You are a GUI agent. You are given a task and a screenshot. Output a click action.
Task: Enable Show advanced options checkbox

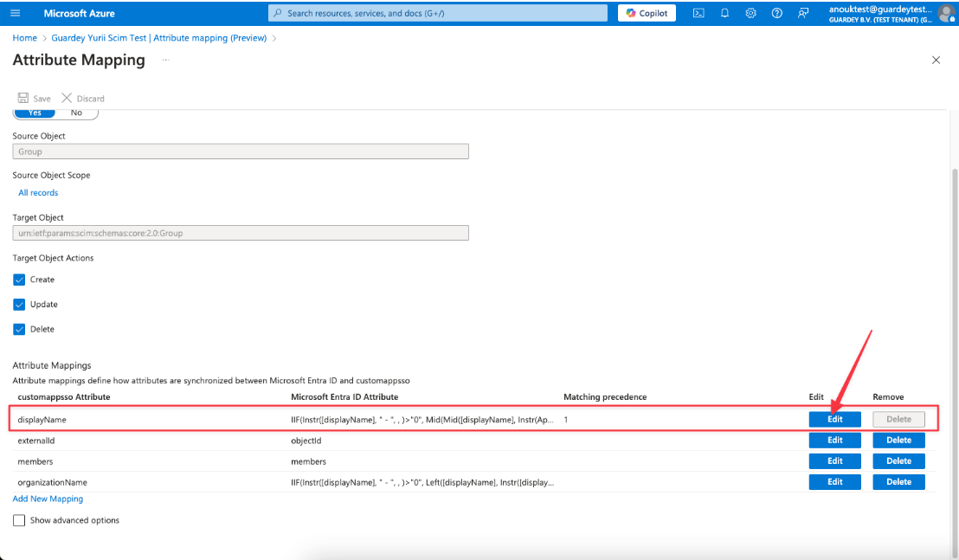click(19, 520)
